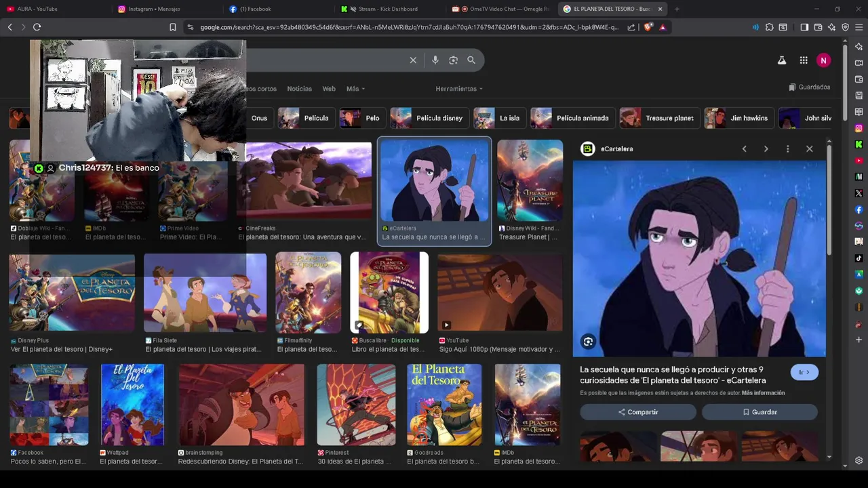Viewport: 868px width, 488px height.
Task: Click the address bar URL field
Action: pos(409,27)
